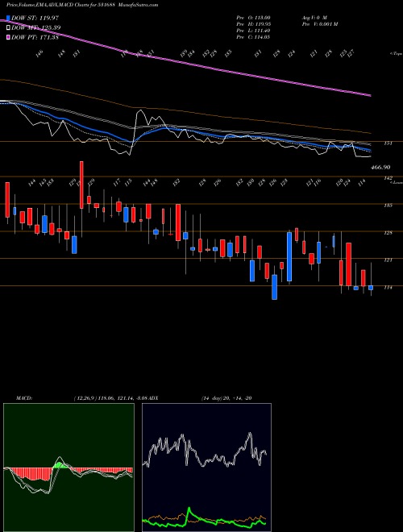Image resolution: width=403 pixels, height=532 pixels.
Task: Click the last blue candlestick at 114
Action: pyautogui.click(x=371, y=288)
